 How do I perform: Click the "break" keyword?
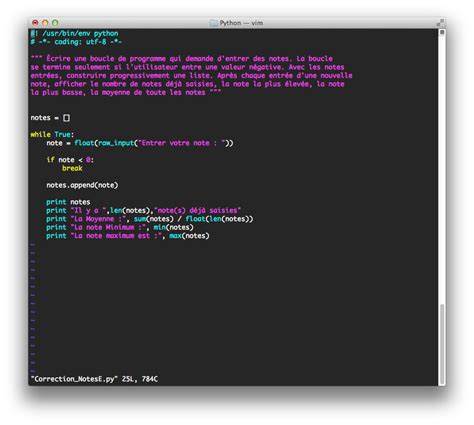pos(72,168)
